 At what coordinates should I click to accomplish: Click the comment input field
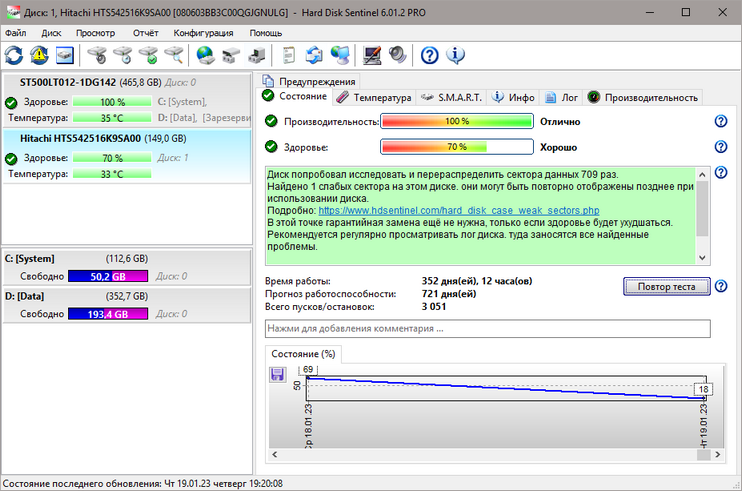tap(487, 329)
